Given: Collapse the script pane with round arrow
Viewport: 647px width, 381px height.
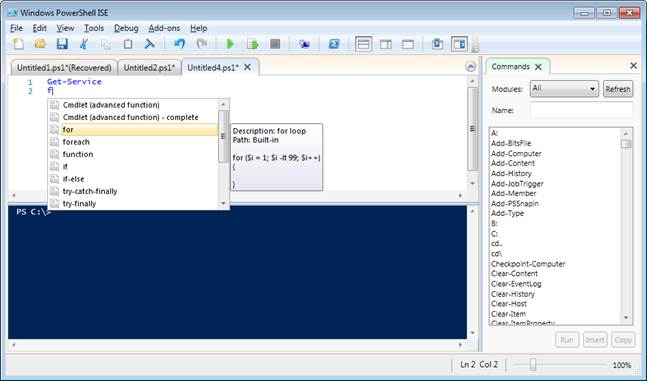Looking at the screenshot, I should (470, 66).
